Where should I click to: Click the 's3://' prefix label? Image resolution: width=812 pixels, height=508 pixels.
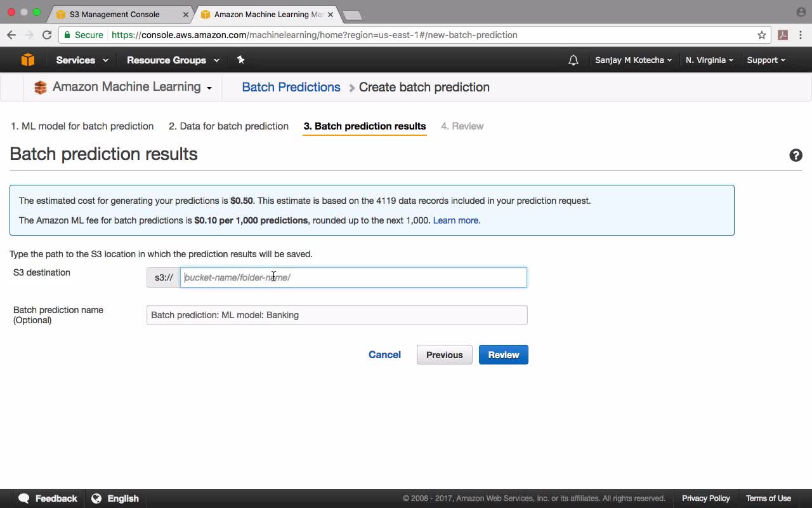[164, 277]
